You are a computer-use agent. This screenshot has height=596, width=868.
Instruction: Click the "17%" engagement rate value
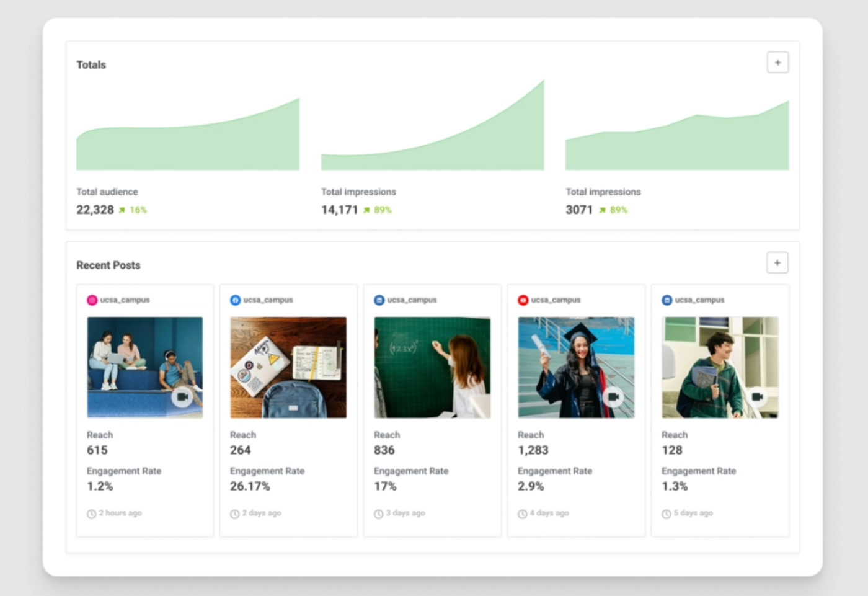385,487
